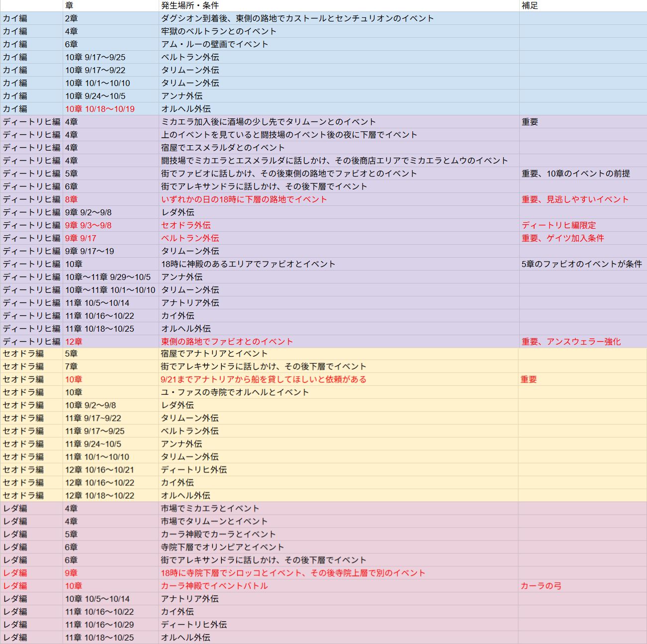Select cell 牢獄のベルトランとのイベント

click(x=339, y=31)
